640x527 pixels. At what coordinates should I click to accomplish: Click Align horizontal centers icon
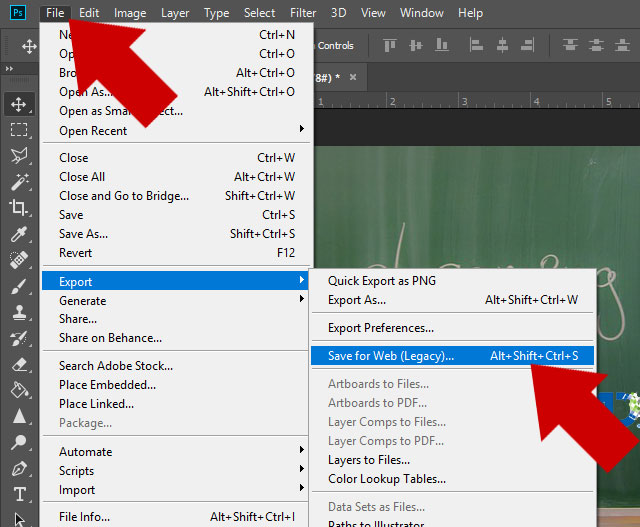coord(502,45)
